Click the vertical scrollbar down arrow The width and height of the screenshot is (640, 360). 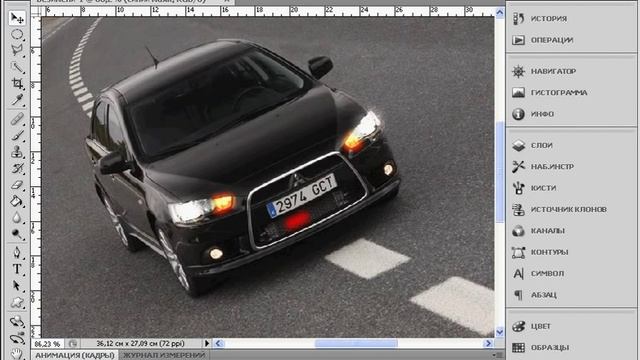point(500,332)
